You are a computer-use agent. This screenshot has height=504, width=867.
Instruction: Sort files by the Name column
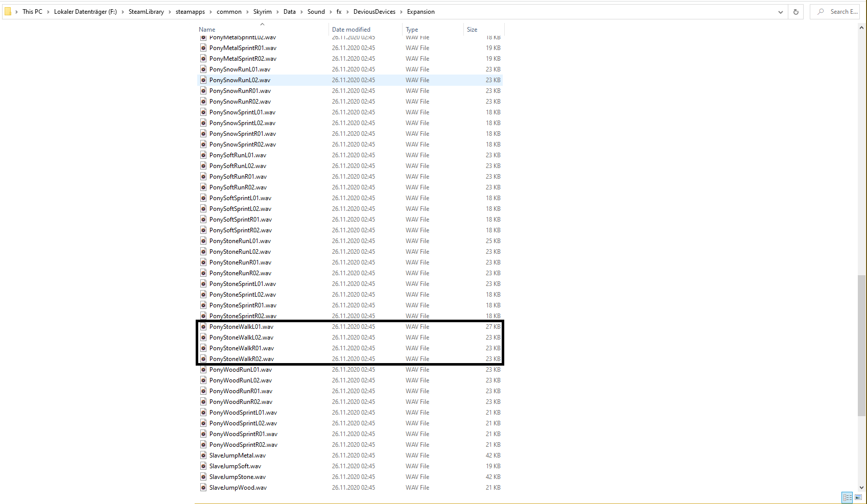tap(207, 30)
